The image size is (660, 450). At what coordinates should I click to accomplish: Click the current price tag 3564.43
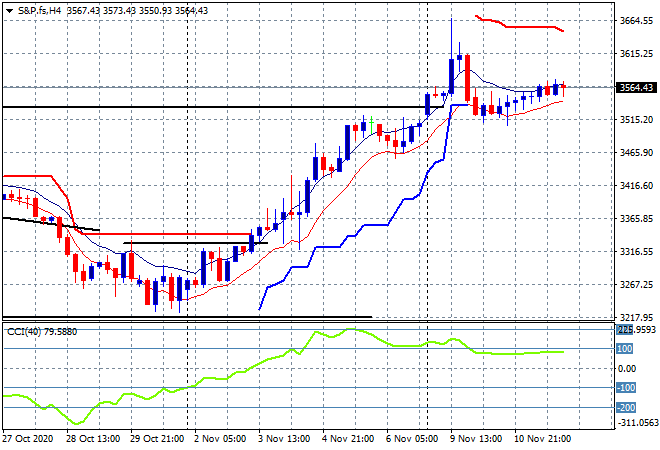click(636, 88)
